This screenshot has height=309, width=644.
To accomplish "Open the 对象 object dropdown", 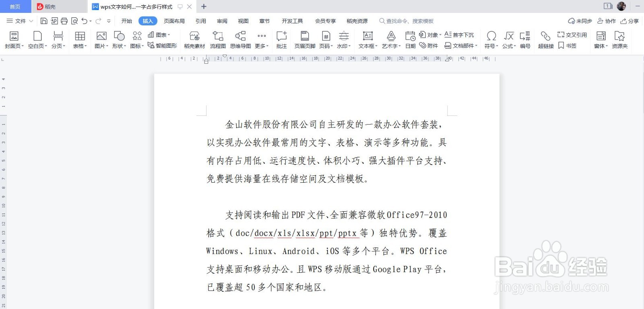I will 430,35.
